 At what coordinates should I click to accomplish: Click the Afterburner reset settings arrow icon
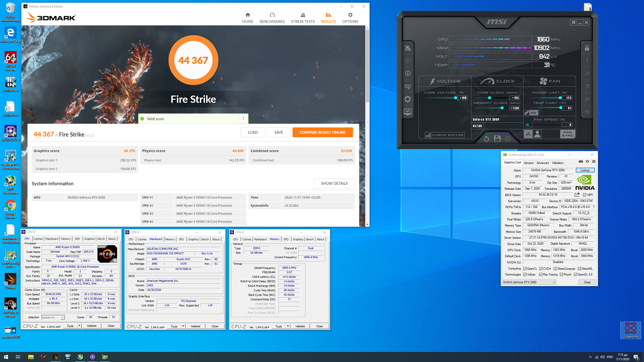(x=486, y=139)
